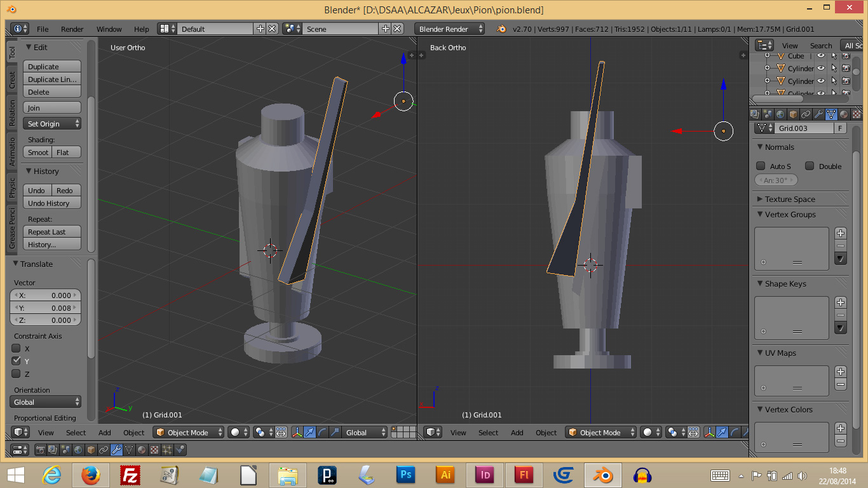Click the Translate Z vector value field
Screen dimensions: 868x488
click(x=46, y=320)
